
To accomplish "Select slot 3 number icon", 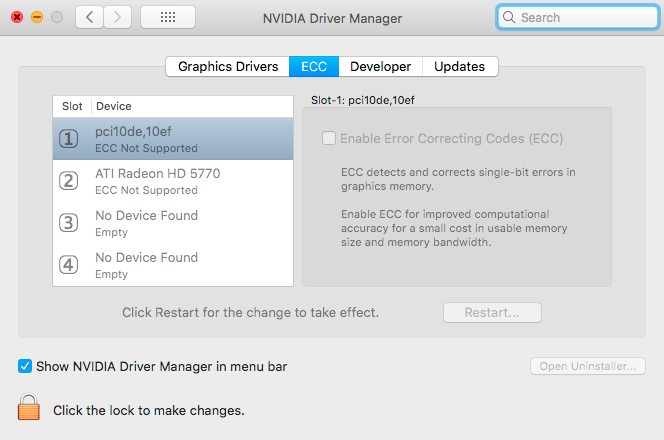I will [68, 223].
